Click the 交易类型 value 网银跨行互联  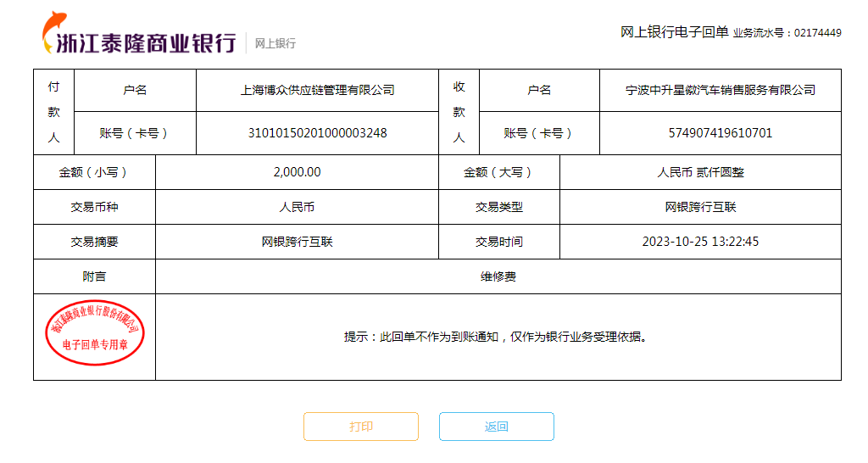(700, 207)
